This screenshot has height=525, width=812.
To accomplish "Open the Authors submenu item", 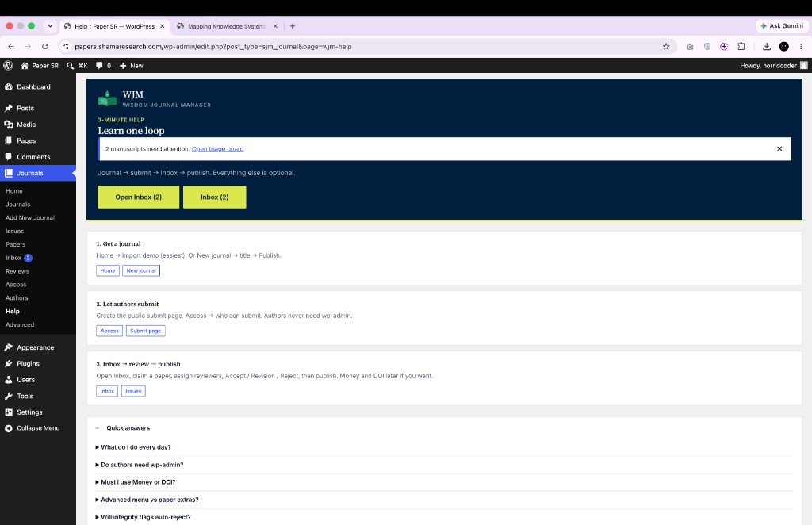I will point(17,298).
